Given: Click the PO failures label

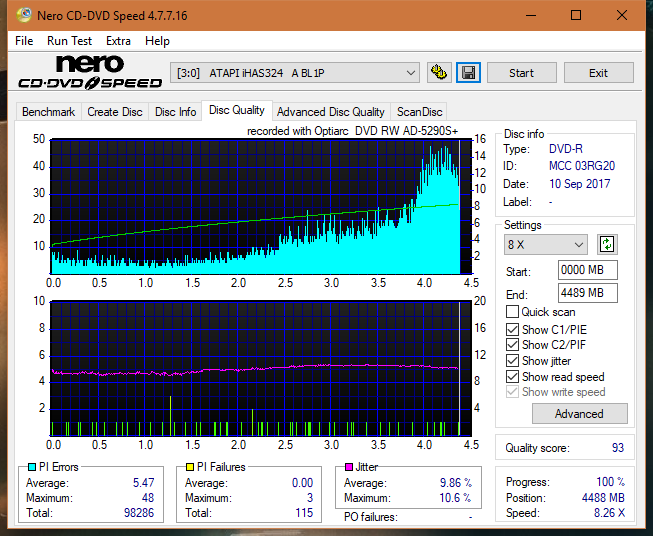Looking at the screenshot, I should click(x=371, y=517).
